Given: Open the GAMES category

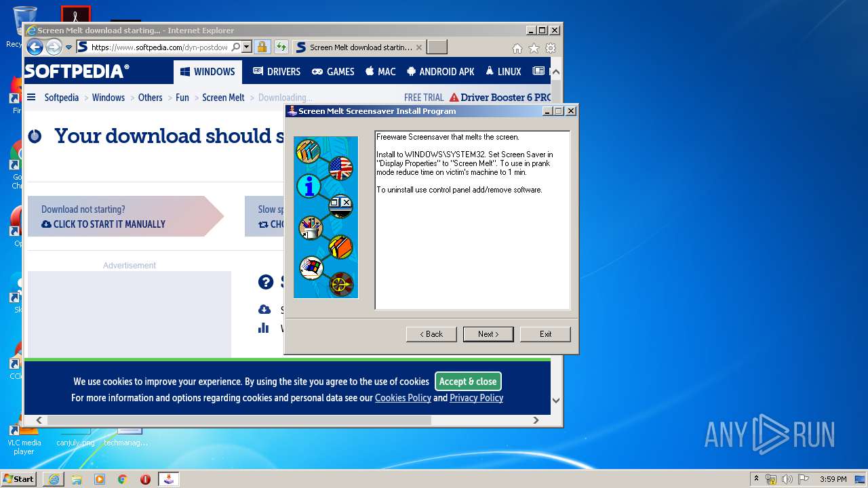Looking at the screenshot, I should (x=333, y=72).
